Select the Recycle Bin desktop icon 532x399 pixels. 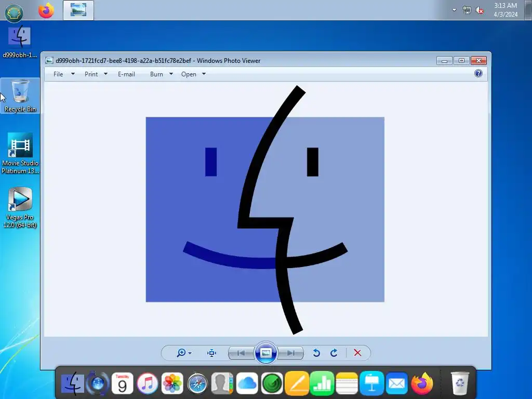20,96
